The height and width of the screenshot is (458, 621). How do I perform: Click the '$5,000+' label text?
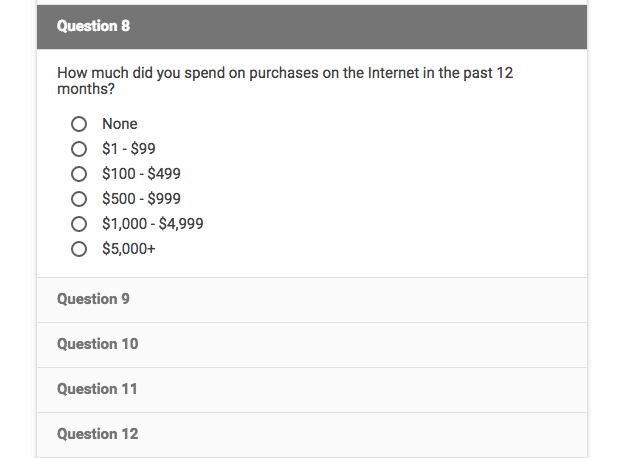[129, 249]
